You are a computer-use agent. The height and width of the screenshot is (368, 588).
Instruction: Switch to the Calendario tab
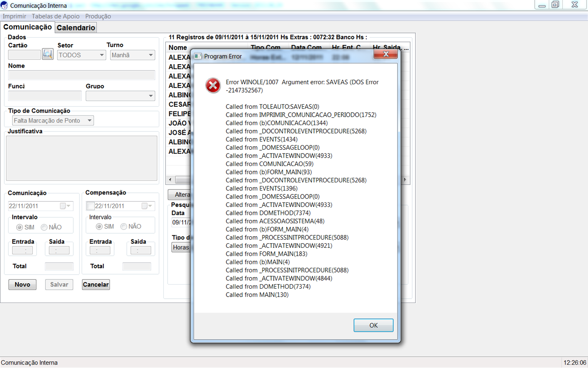pos(76,28)
